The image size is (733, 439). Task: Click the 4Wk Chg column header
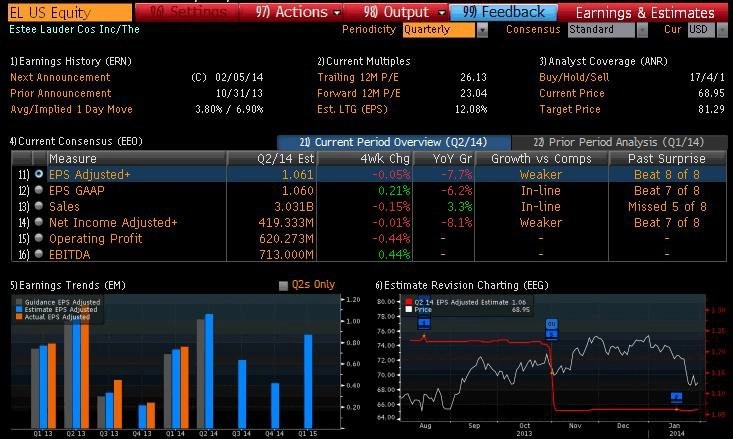coord(365,158)
